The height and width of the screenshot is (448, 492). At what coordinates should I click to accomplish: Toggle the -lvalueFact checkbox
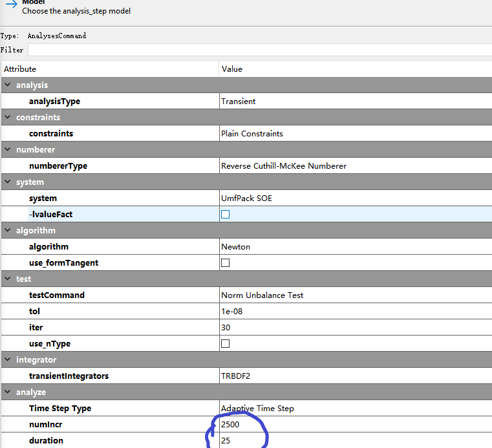coord(225,214)
